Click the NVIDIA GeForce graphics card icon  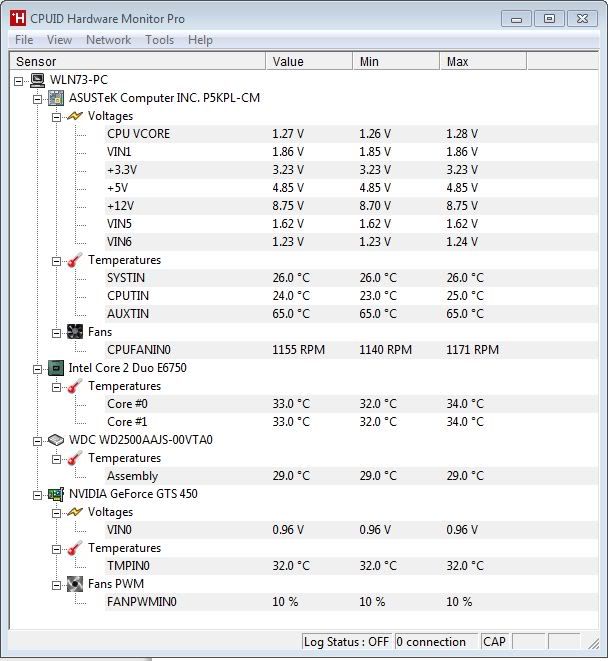(x=57, y=494)
